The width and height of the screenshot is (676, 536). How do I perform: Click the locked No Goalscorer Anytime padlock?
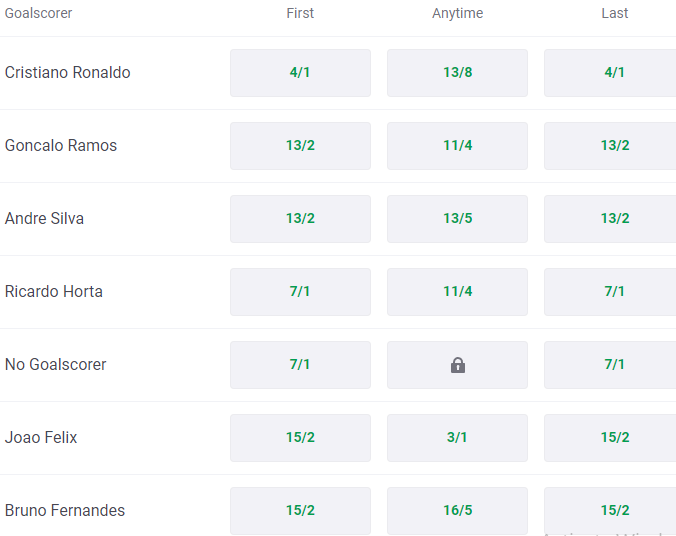[457, 365]
